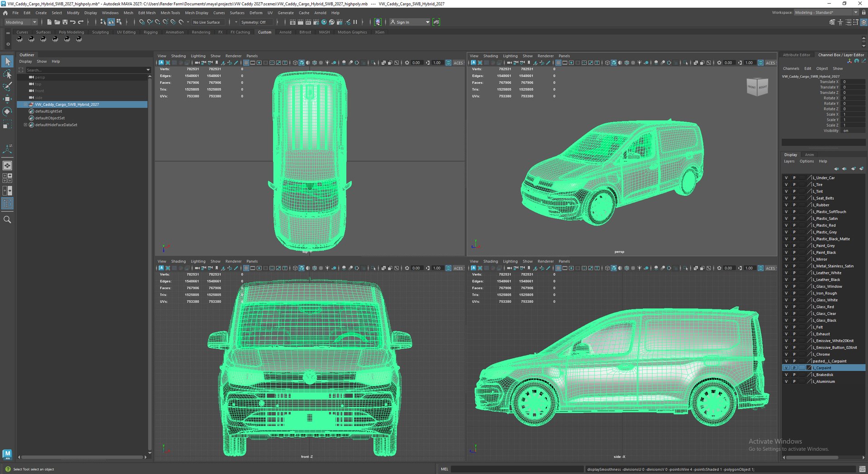Click the search magnifier in left toolbox
Screen dimensions: 868x474
click(7, 220)
